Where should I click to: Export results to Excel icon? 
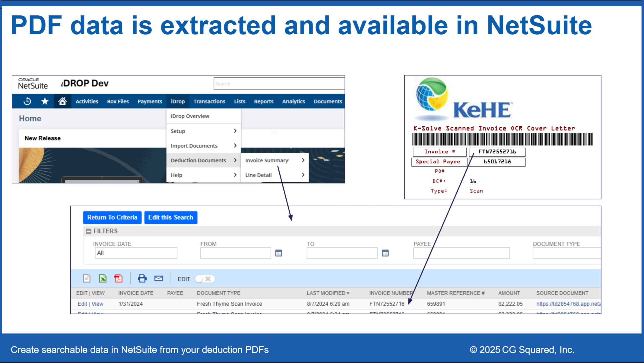(x=103, y=279)
